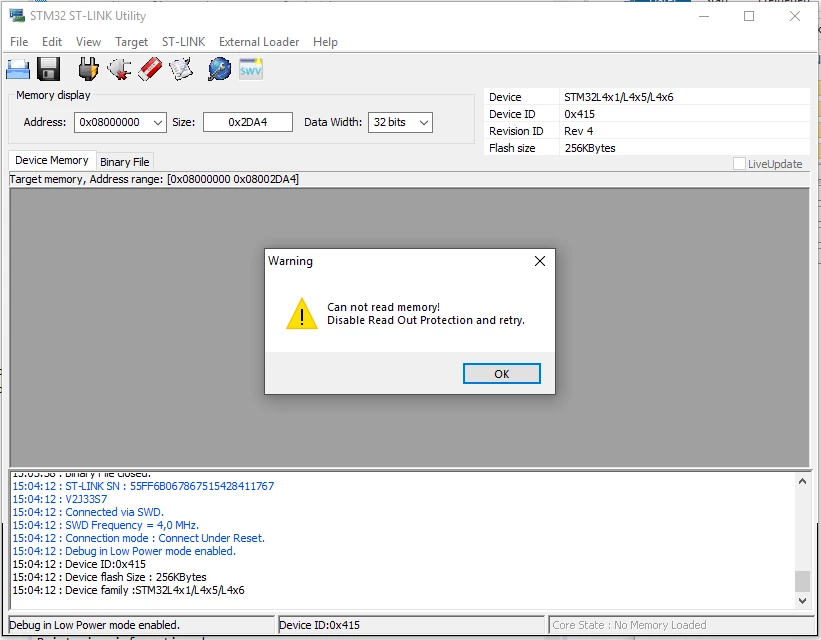This screenshot has width=821, height=640.
Task: Close the Warning dialog with X
Action: pos(540,261)
